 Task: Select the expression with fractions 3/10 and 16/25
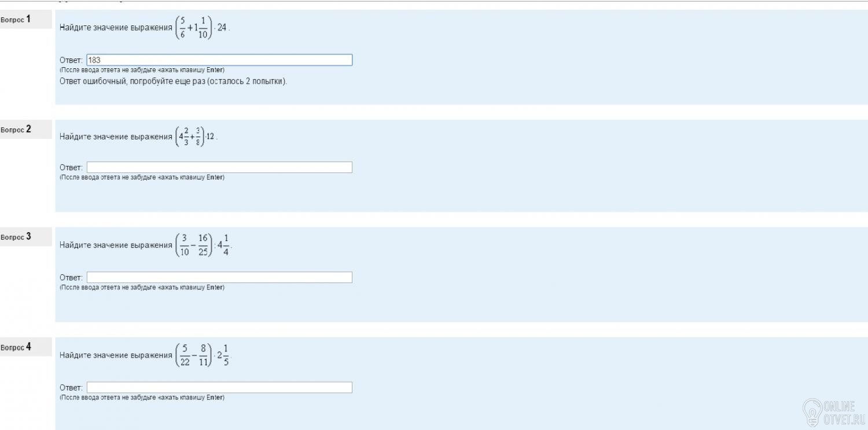[x=203, y=245]
